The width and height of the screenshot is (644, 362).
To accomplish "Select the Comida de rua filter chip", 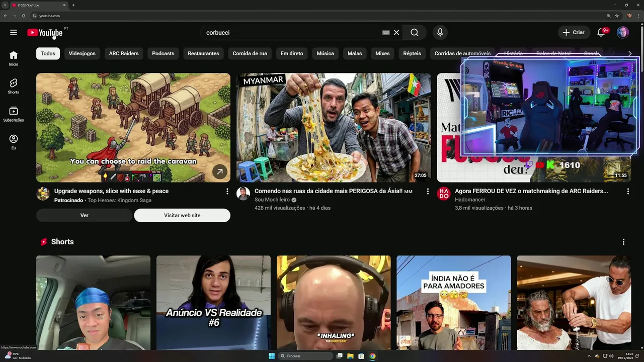I will [x=250, y=53].
